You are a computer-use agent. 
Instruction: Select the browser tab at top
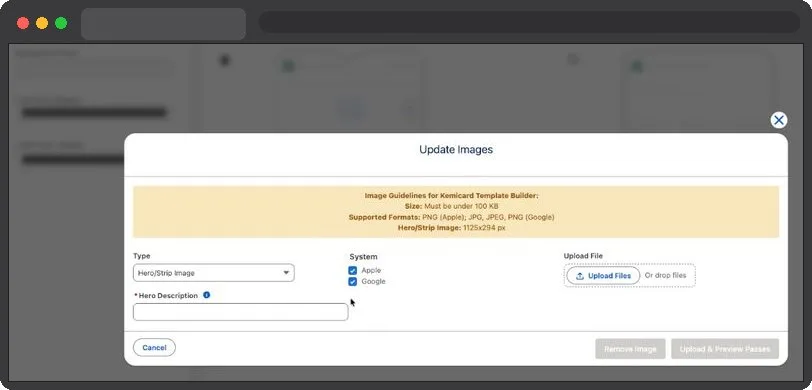163,24
